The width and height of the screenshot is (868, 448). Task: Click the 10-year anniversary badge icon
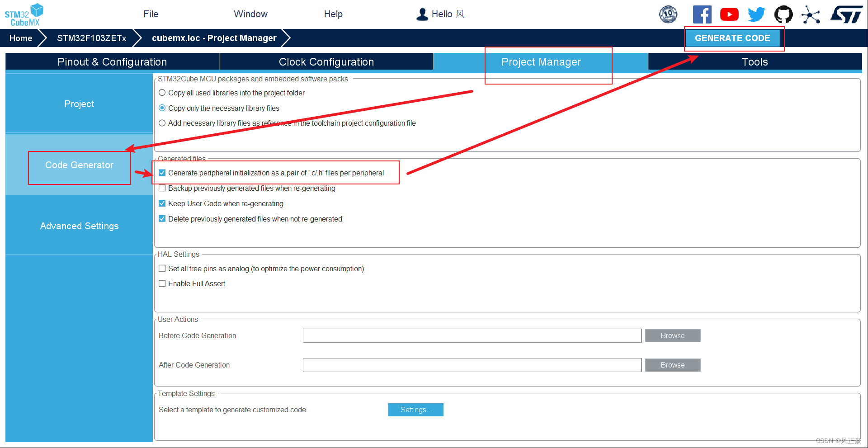tap(668, 14)
